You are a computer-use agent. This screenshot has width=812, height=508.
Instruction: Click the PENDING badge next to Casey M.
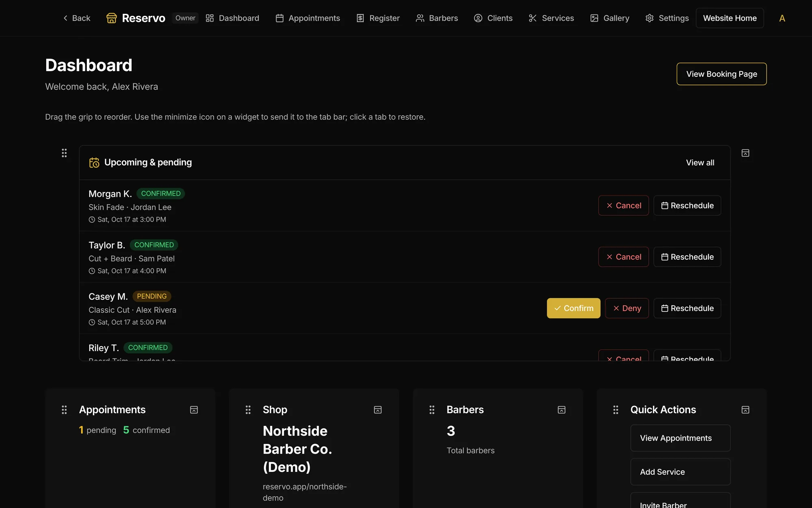(x=152, y=296)
